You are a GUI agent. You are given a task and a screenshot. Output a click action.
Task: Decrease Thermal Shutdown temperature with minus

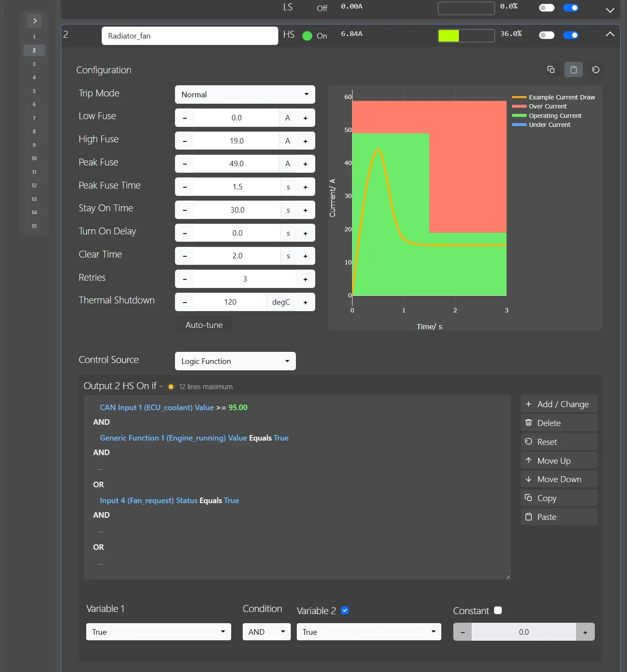(185, 302)
